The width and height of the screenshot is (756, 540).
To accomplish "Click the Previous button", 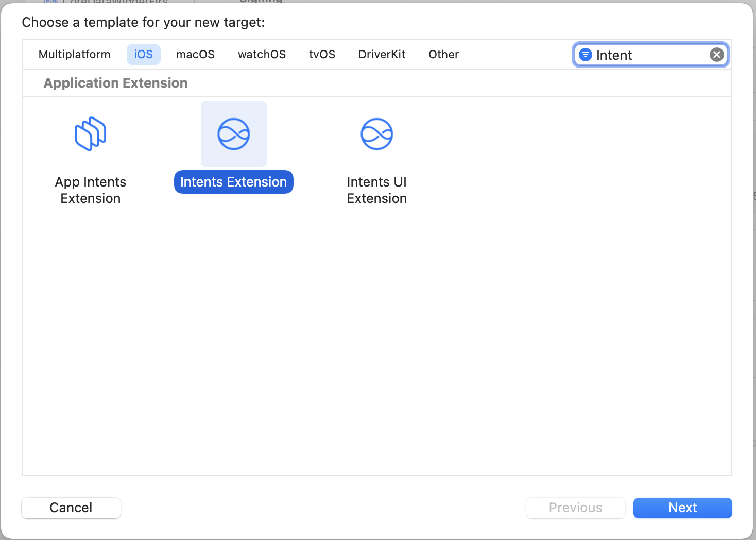I will pos(575,508).
